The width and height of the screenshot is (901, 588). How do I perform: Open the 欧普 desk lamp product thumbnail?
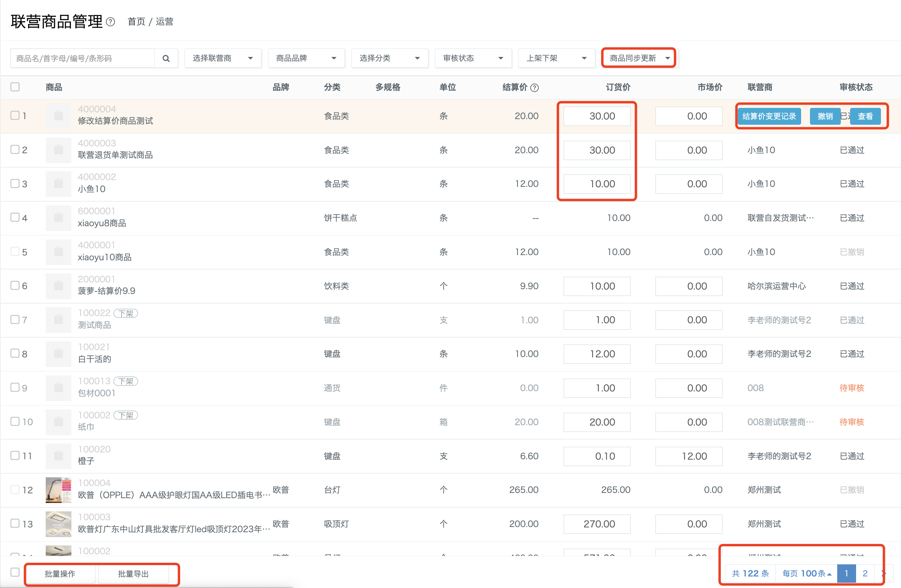point(59,490)
